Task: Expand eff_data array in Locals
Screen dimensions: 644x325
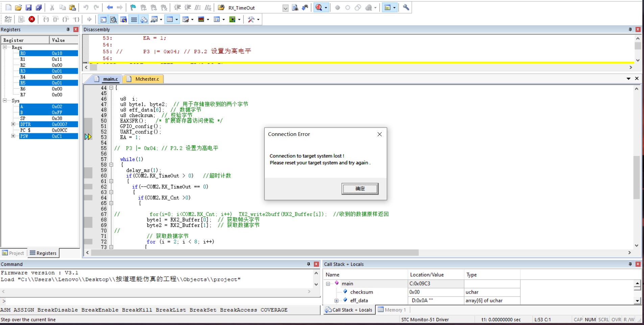Action: (336, 301)
